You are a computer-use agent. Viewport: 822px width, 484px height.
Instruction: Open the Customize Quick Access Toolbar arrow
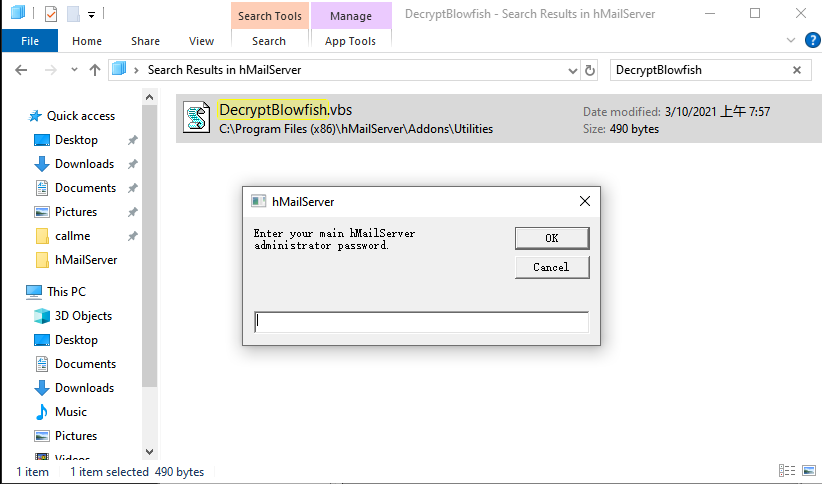tap(91, 15)
